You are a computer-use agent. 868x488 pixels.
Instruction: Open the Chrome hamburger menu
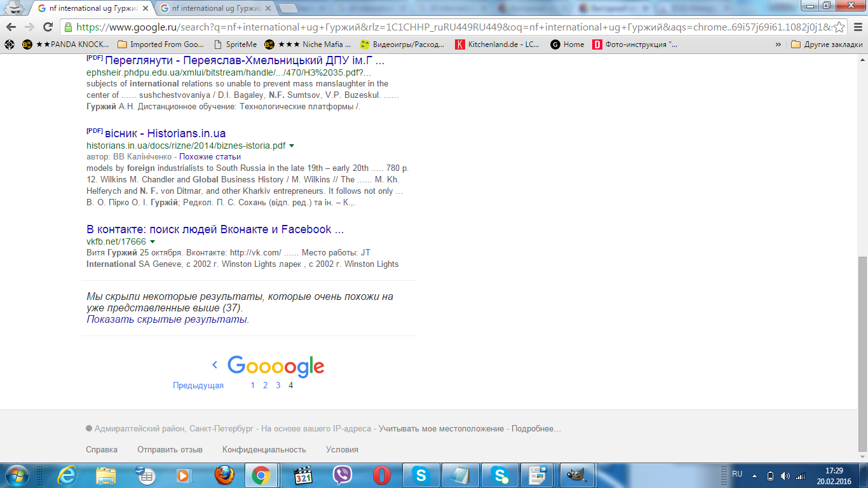click(x=857, y=27)
